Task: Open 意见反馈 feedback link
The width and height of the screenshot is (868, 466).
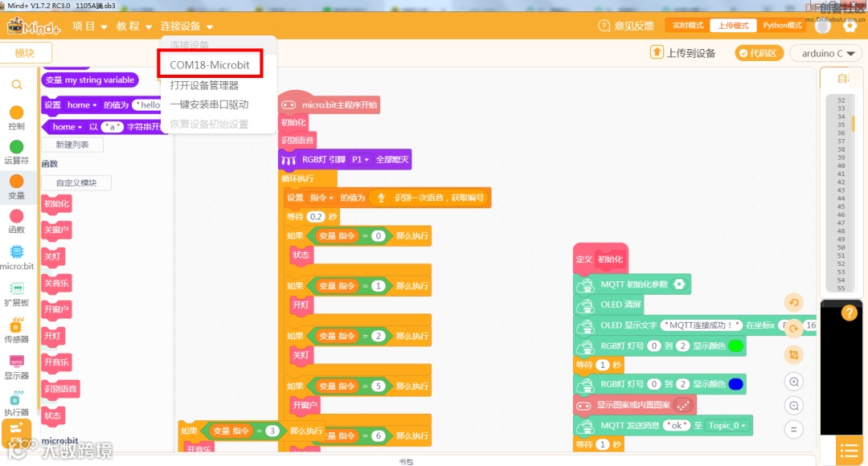Action: coord(626,26)
